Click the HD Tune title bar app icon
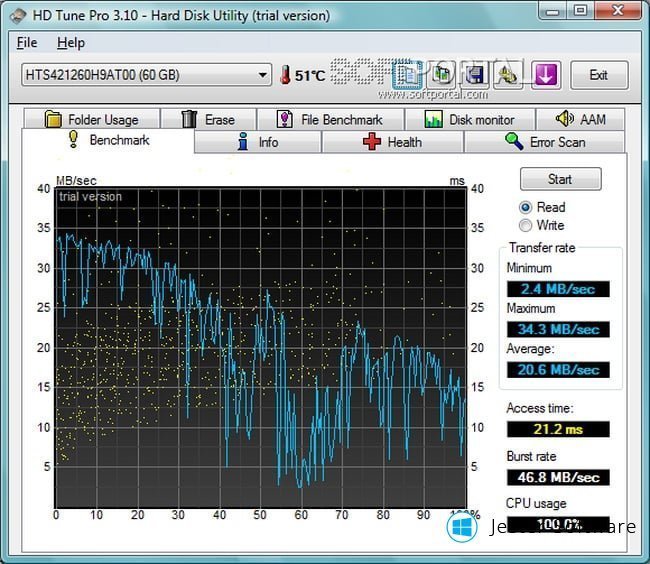The width and height of the screenshot is (650, 564). (x=18, y=16)
